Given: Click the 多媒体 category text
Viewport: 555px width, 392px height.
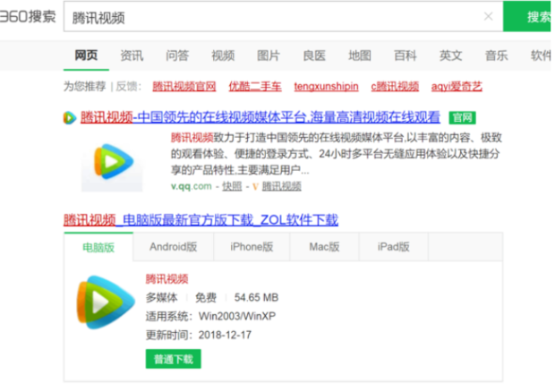Looking at the screenshot, I should pos(161,297).
